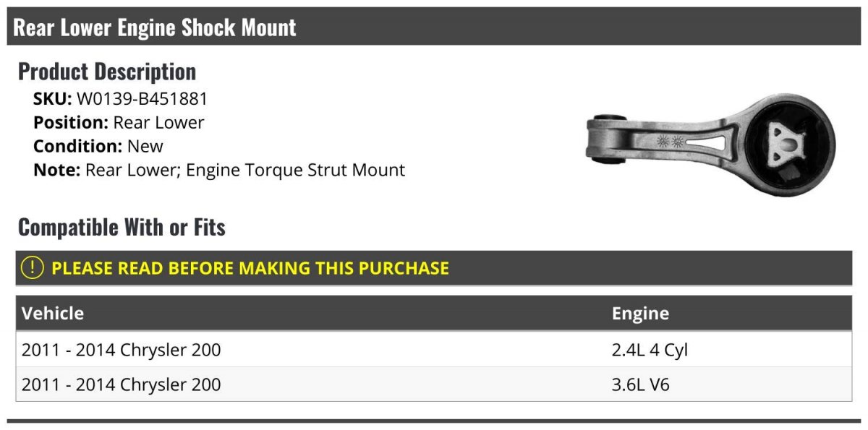Screen dimensions: 868x430
Task: Click the Product Description heading
Action: [107, 72]
